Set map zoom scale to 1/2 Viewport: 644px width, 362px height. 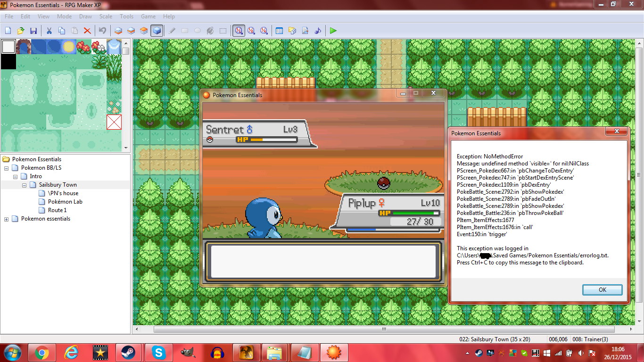click(251, 31)
